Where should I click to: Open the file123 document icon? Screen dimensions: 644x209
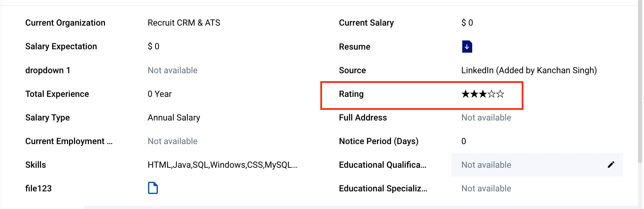[x=153, y=188]
